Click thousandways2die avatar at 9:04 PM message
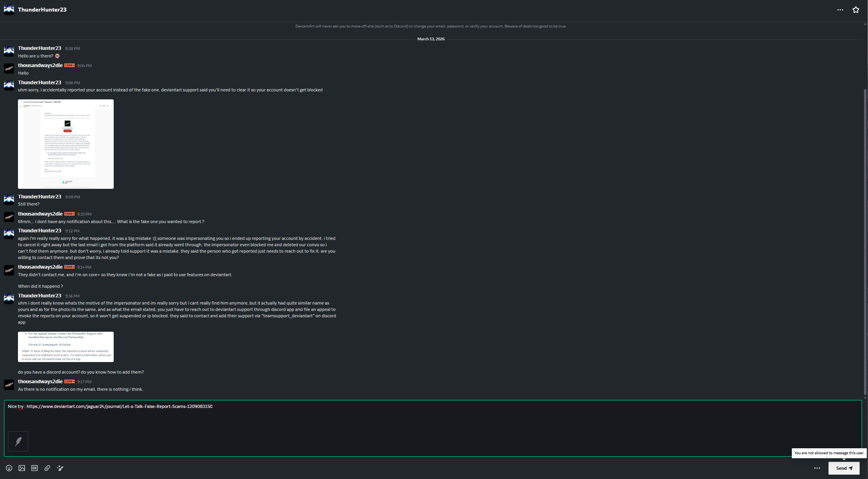 9,68
